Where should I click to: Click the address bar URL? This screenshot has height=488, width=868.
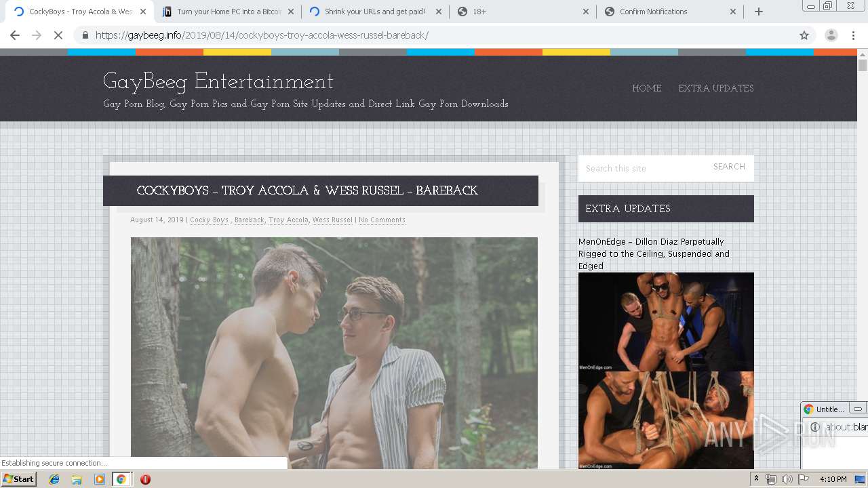(262, 35)
